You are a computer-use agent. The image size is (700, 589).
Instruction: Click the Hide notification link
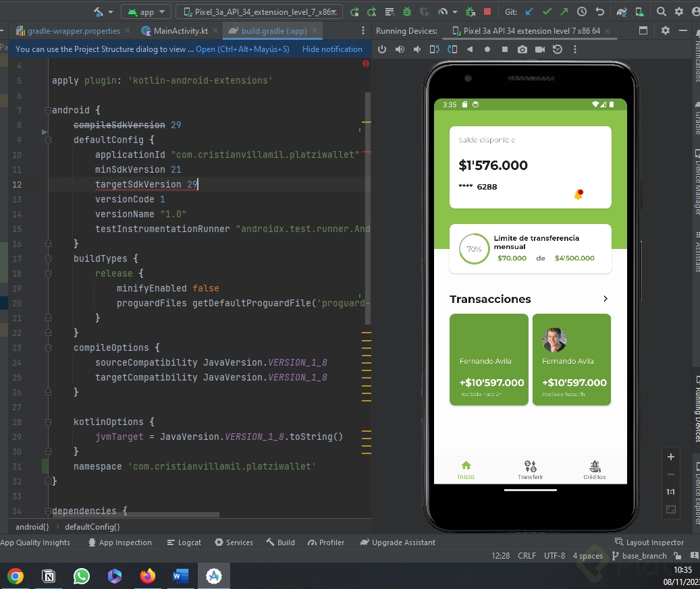[x=332, y=49]
